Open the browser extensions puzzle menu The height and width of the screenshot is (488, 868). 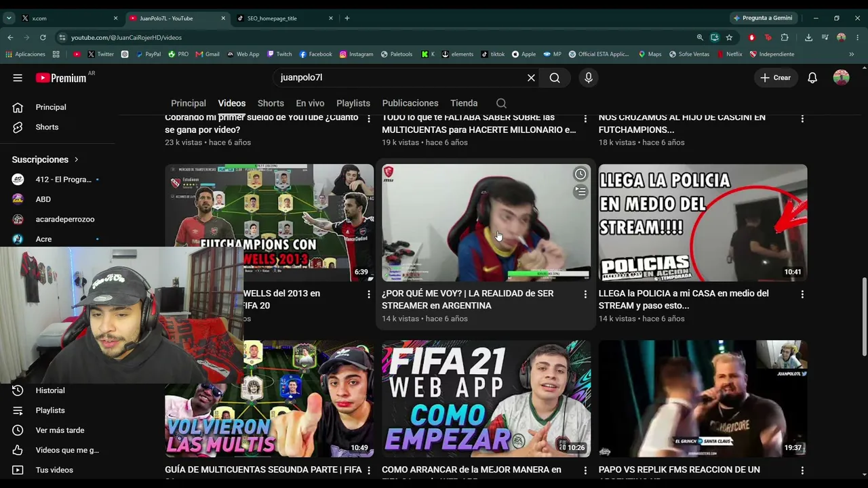tap(785, 37)
